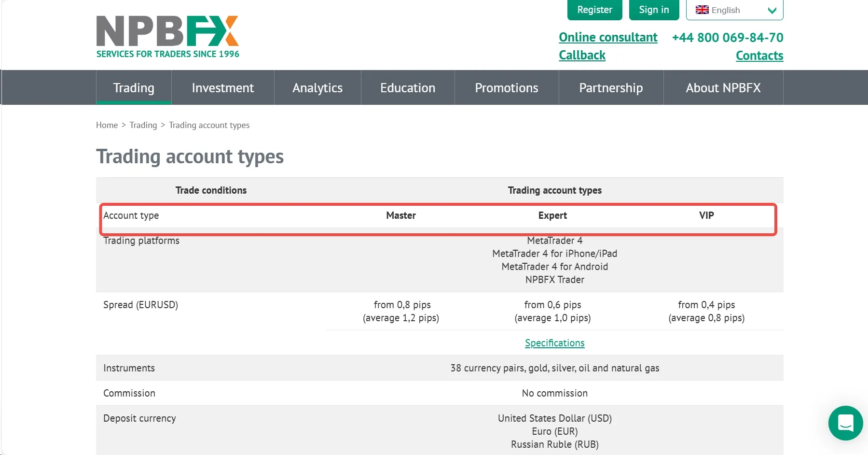This screenshot has width=868, height=455.
Task: Open the Trading menu
Action: point(134,87)
